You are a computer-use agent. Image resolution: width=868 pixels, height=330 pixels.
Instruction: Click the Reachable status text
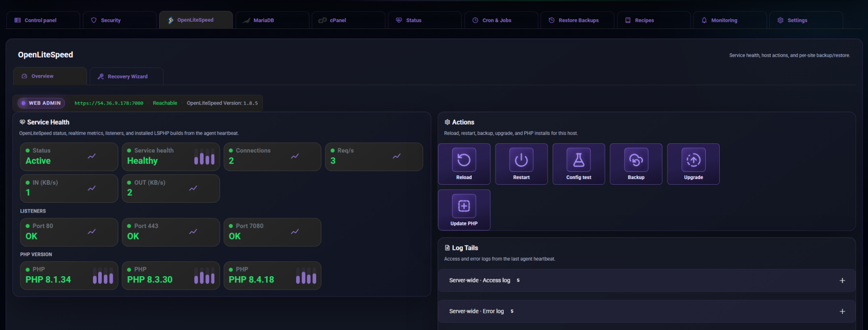(x=165, y=103)
